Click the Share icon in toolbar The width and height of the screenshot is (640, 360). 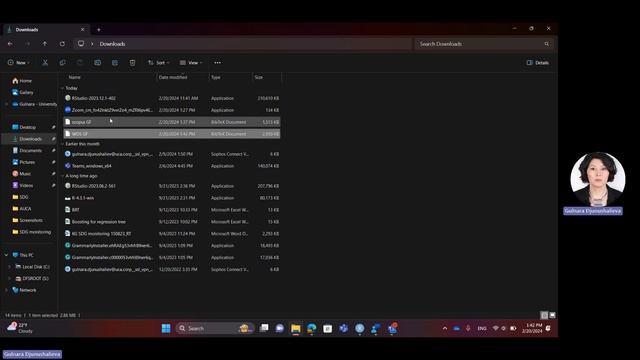115,62
